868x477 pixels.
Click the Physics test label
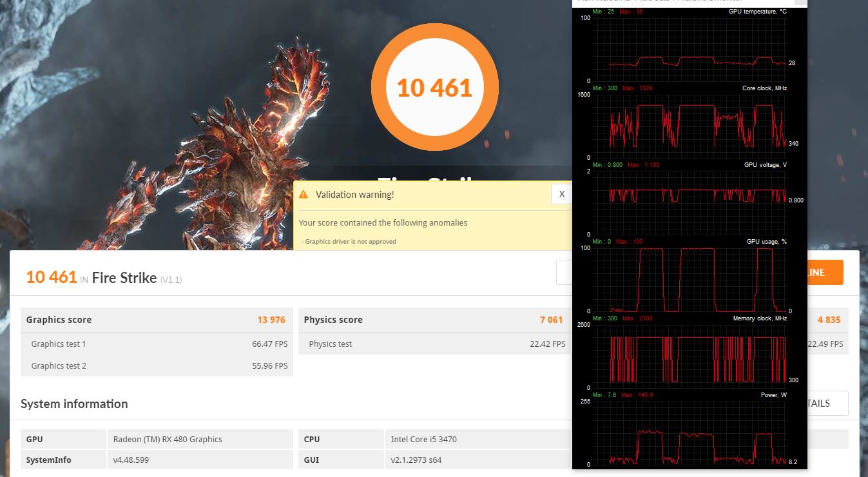[331, 344]
